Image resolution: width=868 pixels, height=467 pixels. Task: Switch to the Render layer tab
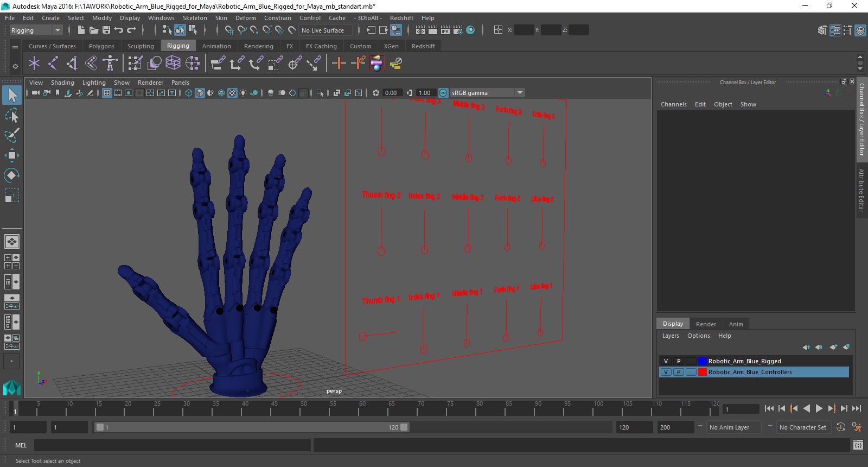coord(706,324)
